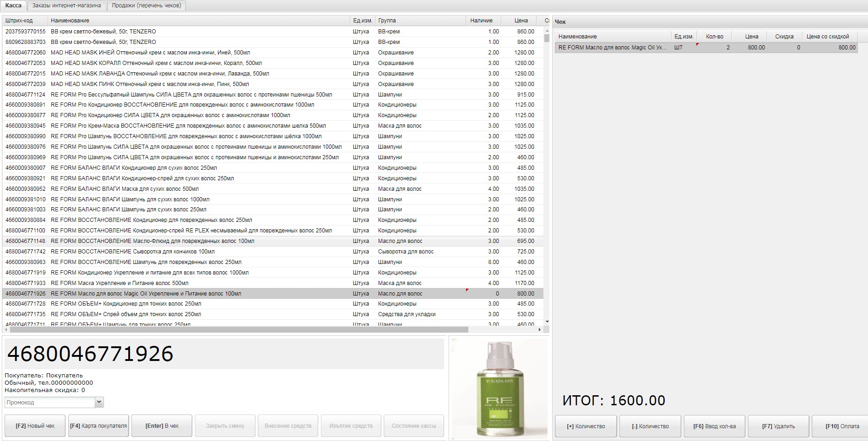Click the Закрыть смену button
The image size is (868, 441).
pos(225,426)
